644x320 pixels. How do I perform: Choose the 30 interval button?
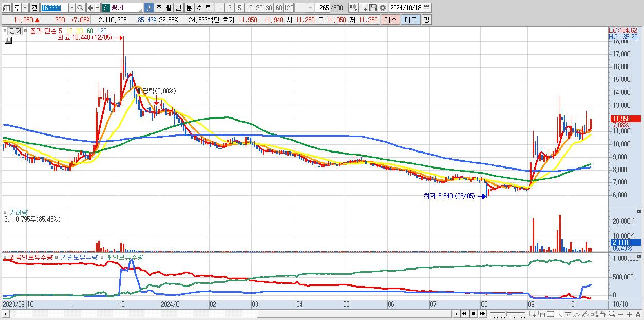(269, 8)
